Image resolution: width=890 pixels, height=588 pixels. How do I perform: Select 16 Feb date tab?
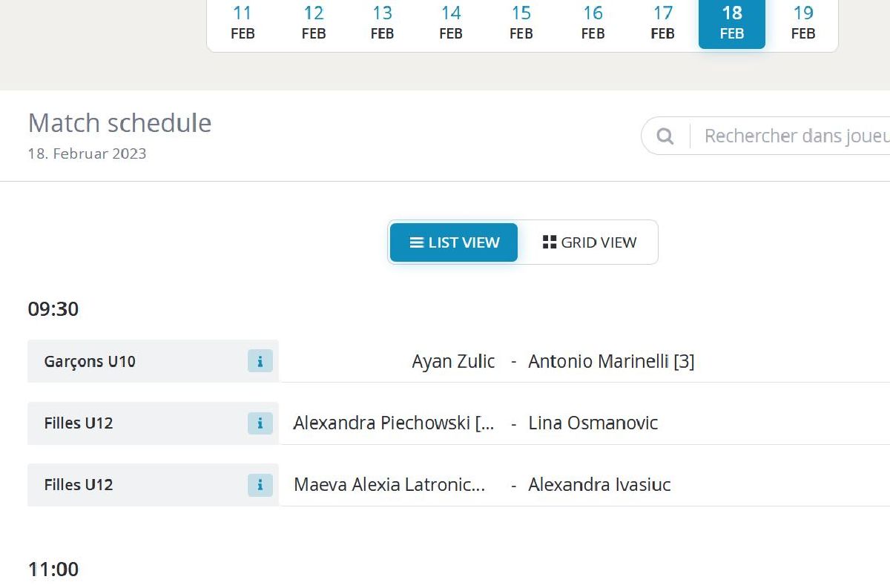pos(593,22)
